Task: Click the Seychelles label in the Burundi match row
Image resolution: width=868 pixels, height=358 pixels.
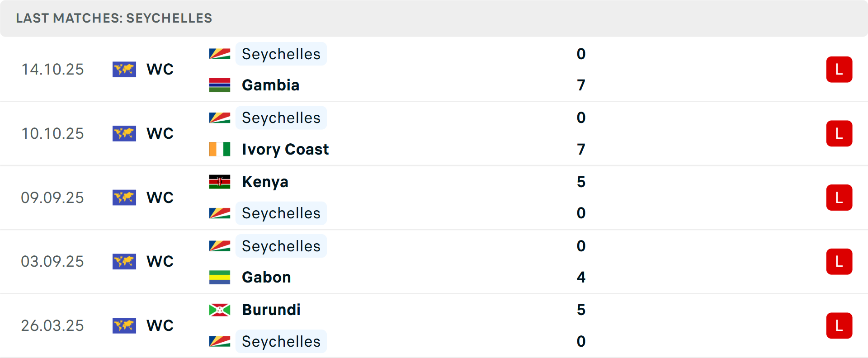Action: point(281,342)
